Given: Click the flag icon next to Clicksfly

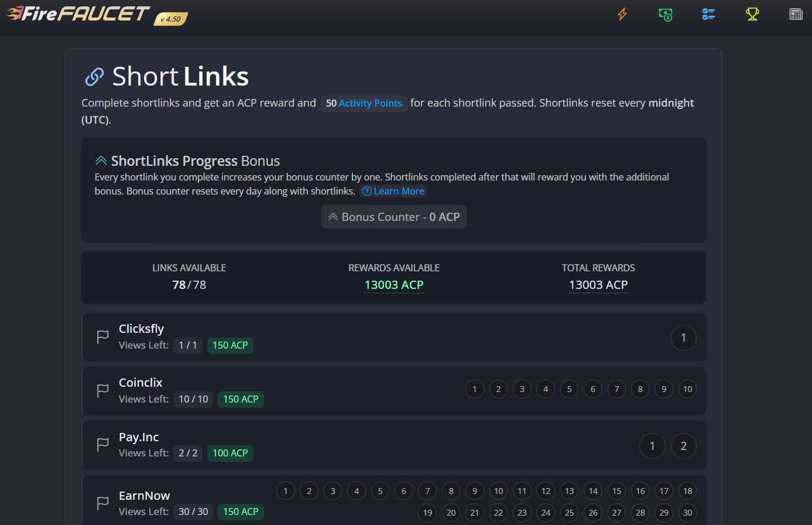Looking at the screenshot, I should (102, 337).
